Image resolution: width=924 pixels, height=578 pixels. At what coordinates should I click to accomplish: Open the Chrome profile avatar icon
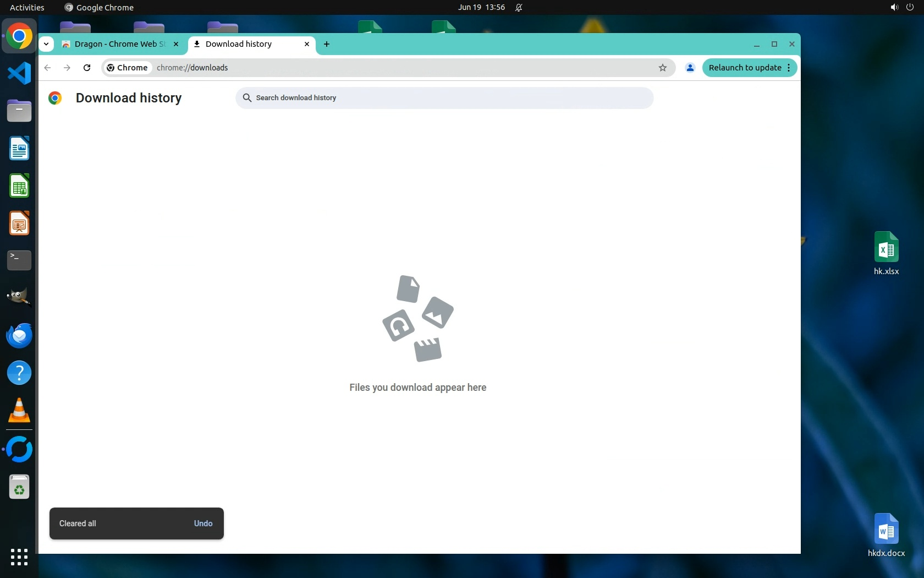690,68
